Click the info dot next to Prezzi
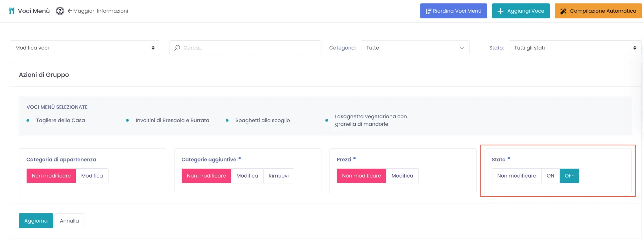This screenshot has width=644, height=243. [354, 158]
